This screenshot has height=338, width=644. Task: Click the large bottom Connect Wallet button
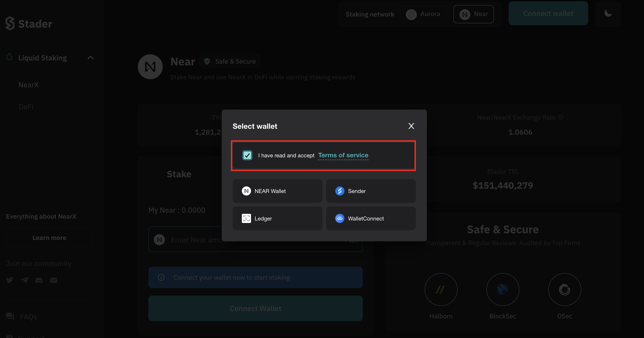coord(255,308)
